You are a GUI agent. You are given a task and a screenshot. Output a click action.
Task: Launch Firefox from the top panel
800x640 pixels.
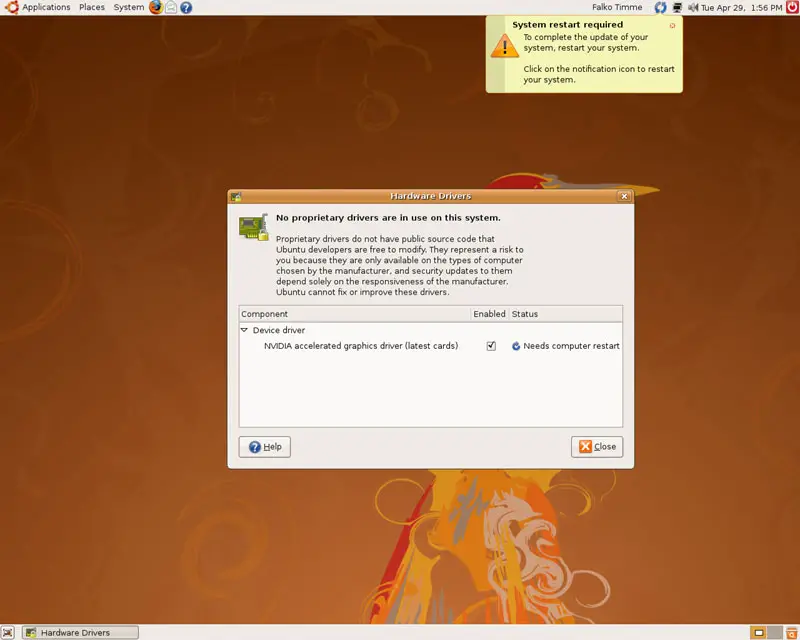(156, 7)
